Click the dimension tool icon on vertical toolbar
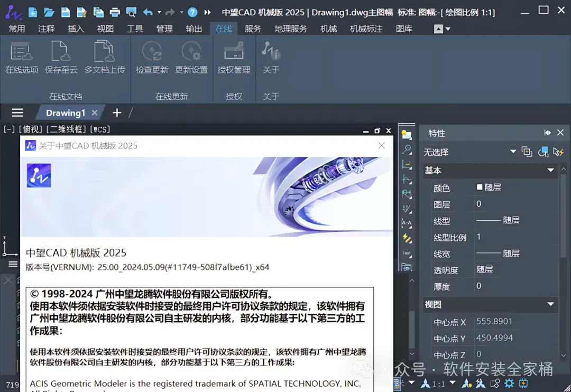The height and width of the screenshot is (392, 571). tap(407, 164)
